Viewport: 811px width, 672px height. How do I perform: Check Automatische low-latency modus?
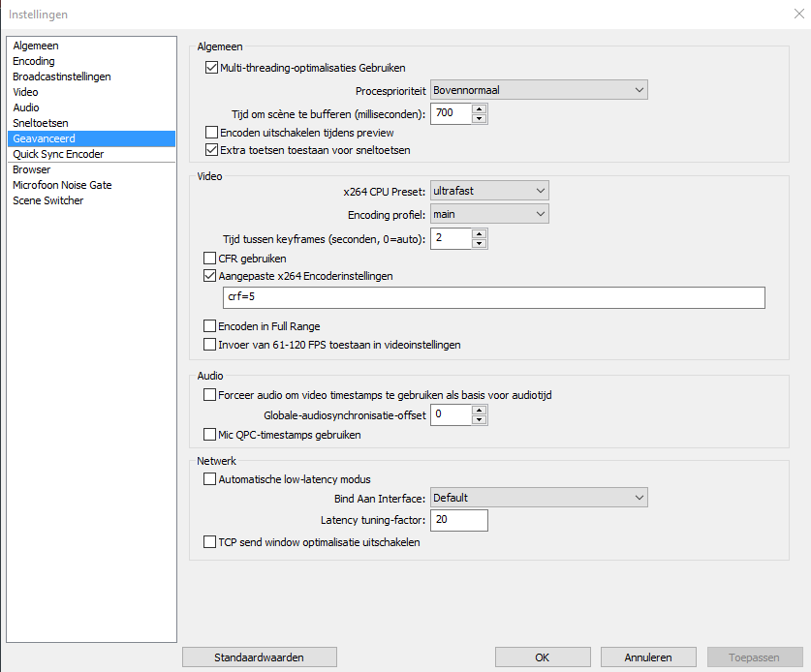[209, 479]
